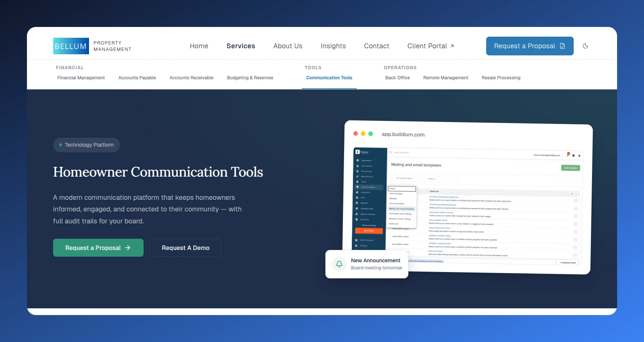Click header Request a Proposal button

[530, 46]
